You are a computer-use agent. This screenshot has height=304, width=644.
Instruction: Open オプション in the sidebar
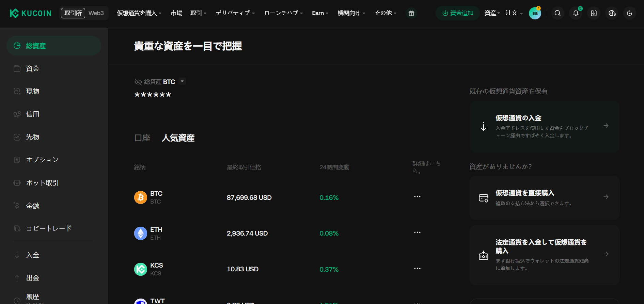[x=54, y=160]
